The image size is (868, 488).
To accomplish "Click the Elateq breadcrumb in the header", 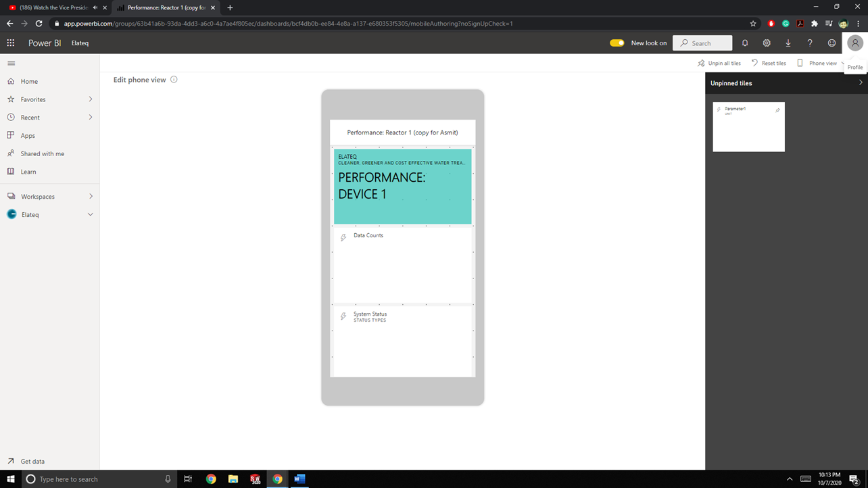I will tap(80, 43).
